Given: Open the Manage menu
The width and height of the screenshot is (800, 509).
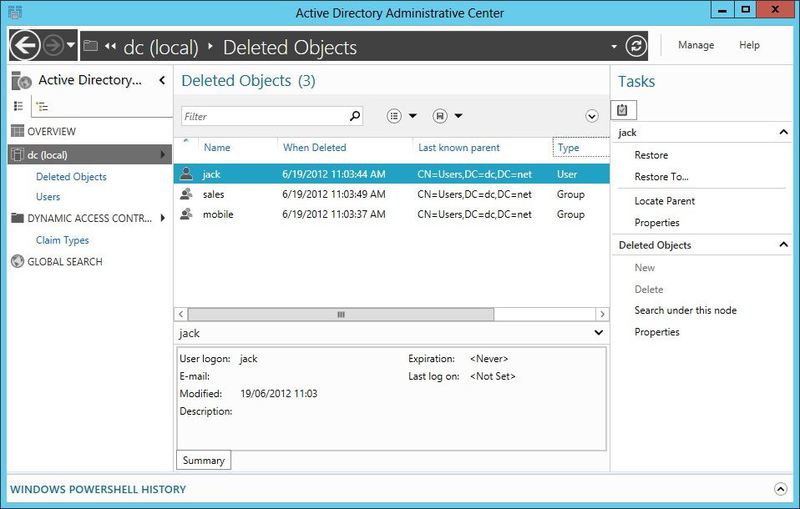Looking at the screenshot, I should (696, 45).
